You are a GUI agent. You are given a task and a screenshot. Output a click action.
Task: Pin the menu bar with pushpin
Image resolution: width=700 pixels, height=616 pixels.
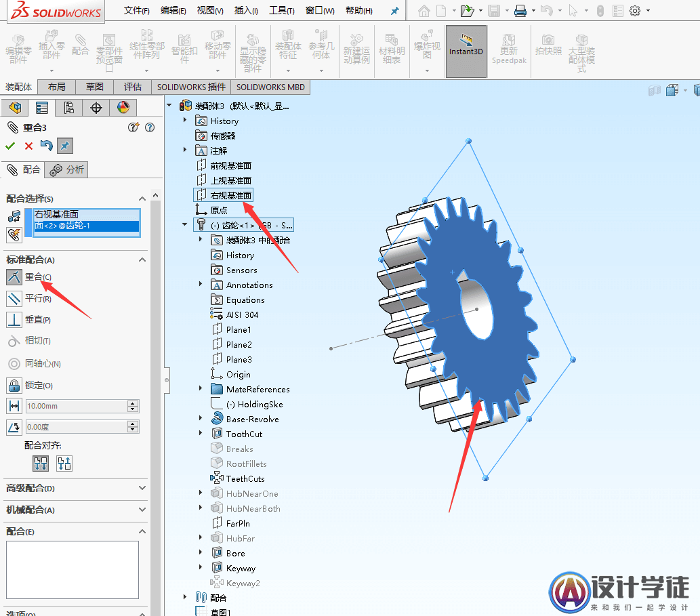[x=394, y=11]
